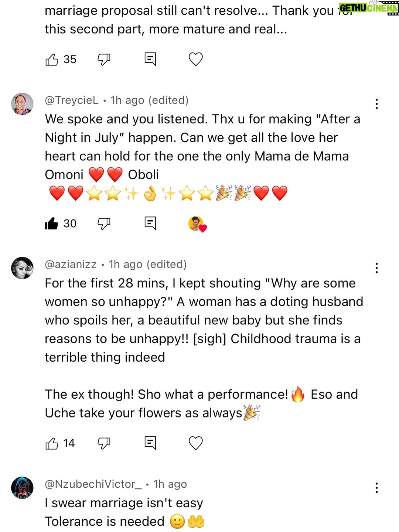The height and width of the screenshot is (532, 399).
Task: Reply to the @azianizz comment
Action: tap(150, 443)
